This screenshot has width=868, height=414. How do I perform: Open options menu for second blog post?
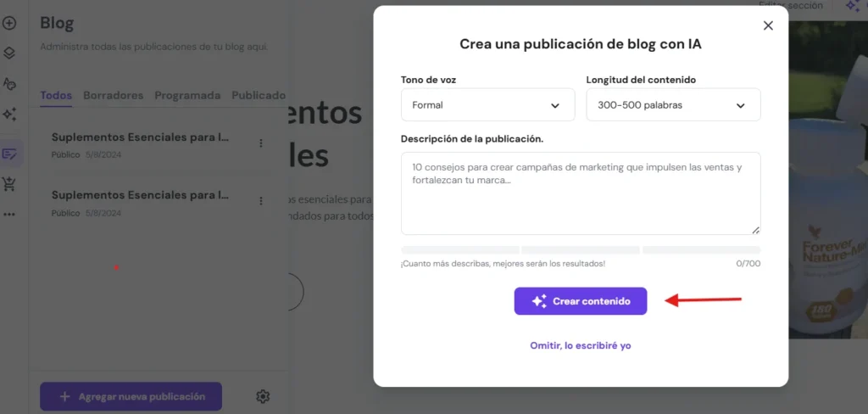pos(261,201)
